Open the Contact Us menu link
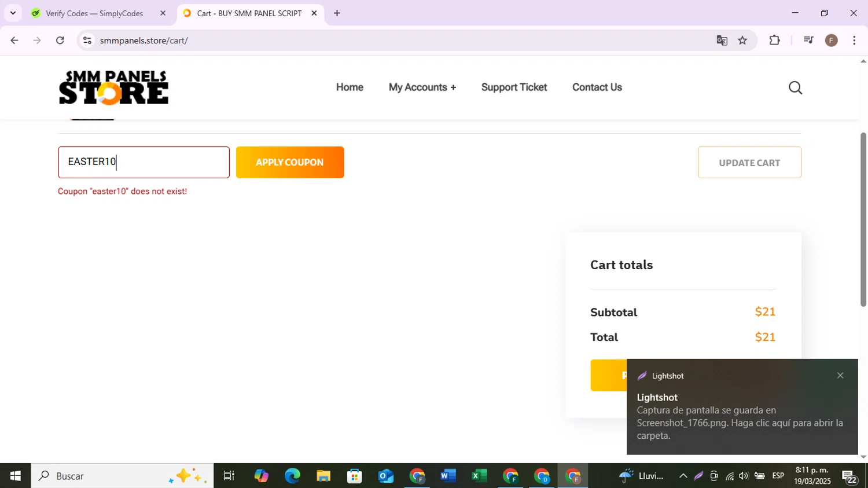The height and width of the screenshot is (488, 868). tap(597, 87)
